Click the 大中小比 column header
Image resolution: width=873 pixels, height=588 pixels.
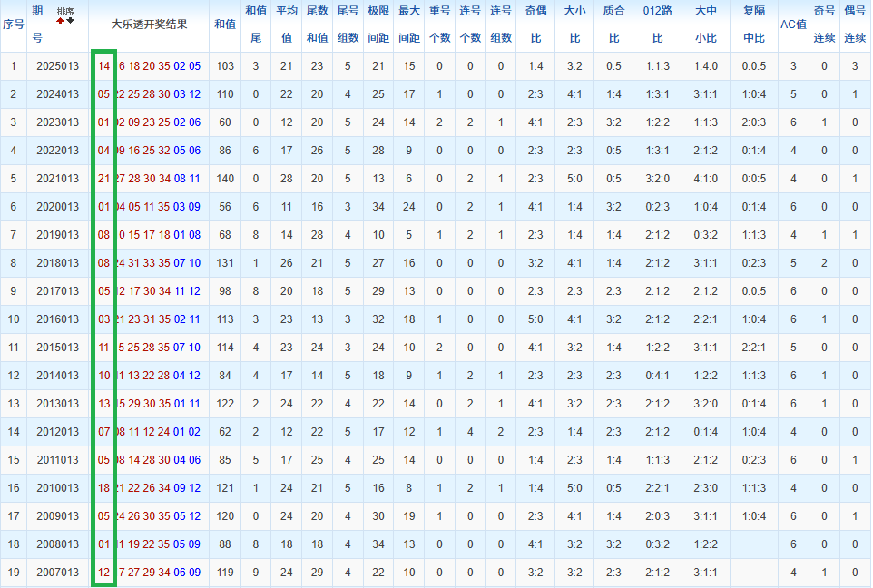click(x=706, y=24)
